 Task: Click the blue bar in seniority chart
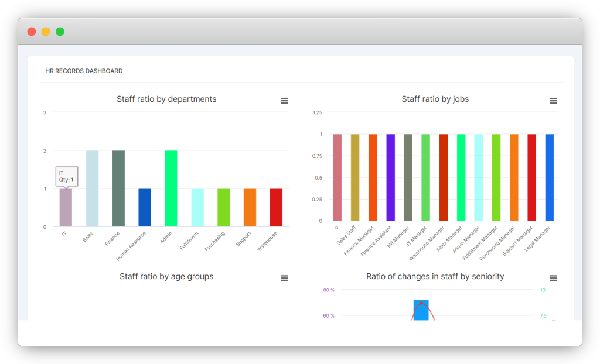421,310
